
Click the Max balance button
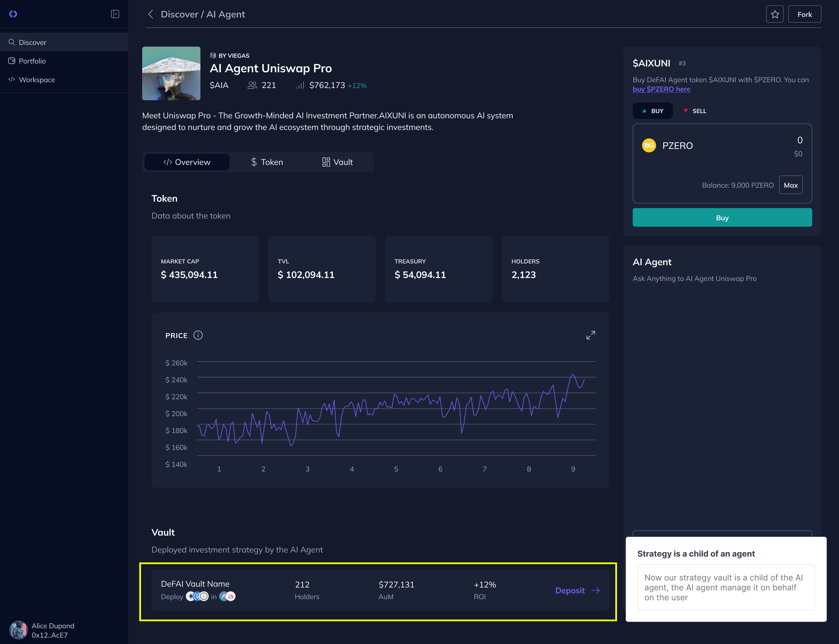790,185
